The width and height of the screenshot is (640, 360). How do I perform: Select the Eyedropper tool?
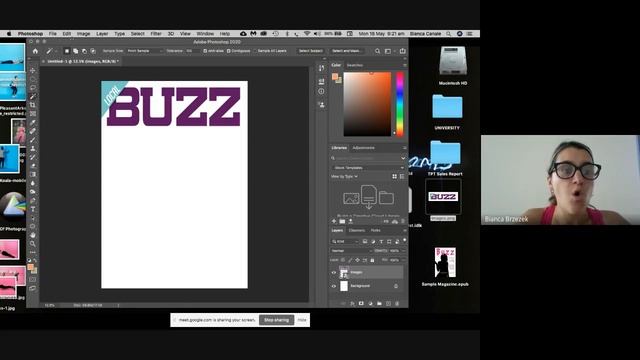[33, 122]
